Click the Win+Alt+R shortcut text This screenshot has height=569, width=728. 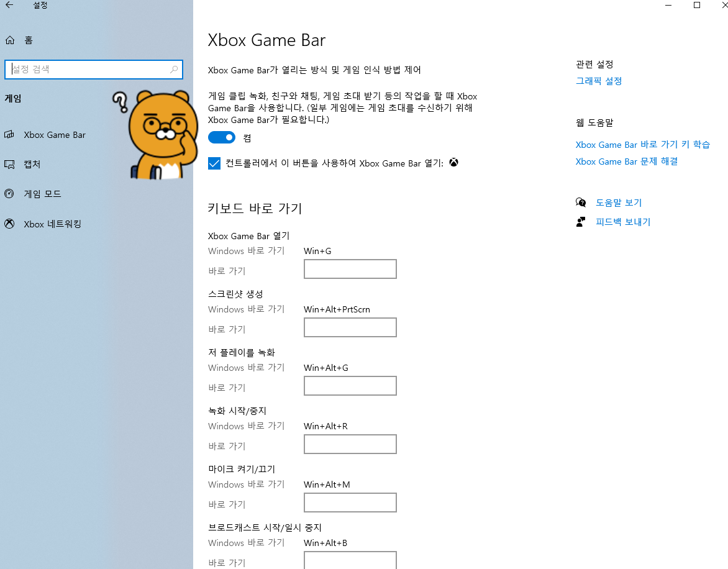tap(325, 426)
